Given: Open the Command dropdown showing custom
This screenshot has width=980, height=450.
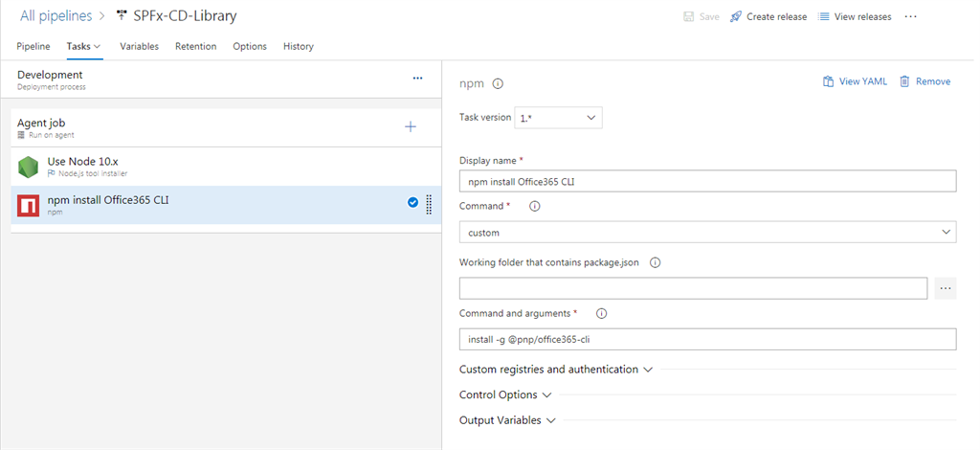Looking at the screenshot, I should click(707, 233).
